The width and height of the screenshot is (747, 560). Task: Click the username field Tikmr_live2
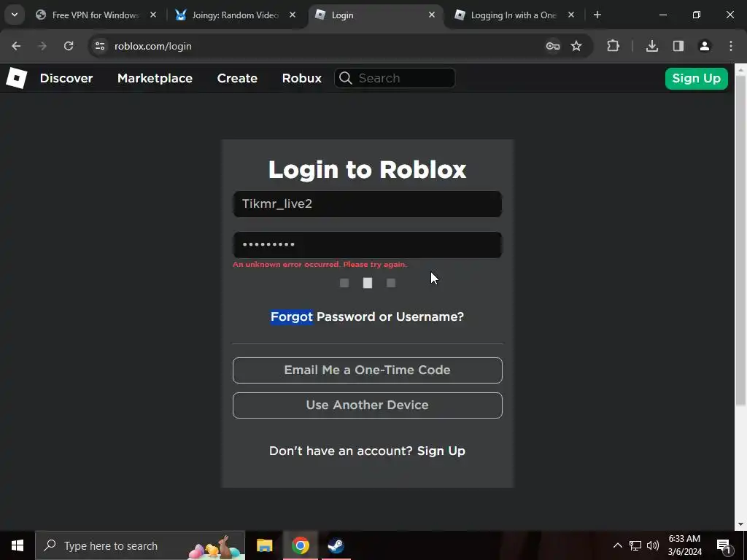[368, 204]
